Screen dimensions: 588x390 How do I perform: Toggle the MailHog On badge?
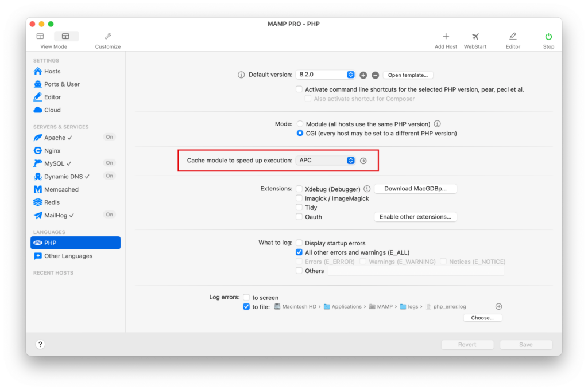(x=109, y=214)
